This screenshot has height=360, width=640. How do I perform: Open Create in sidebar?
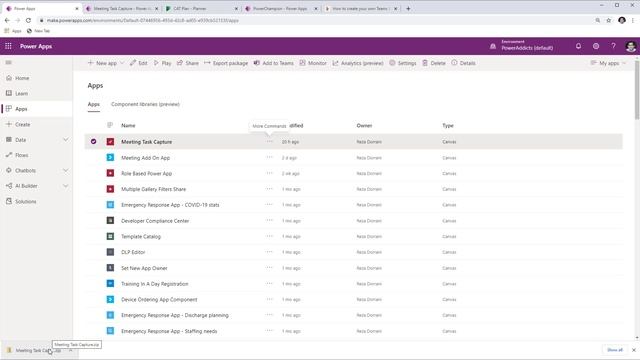point(22,124)
